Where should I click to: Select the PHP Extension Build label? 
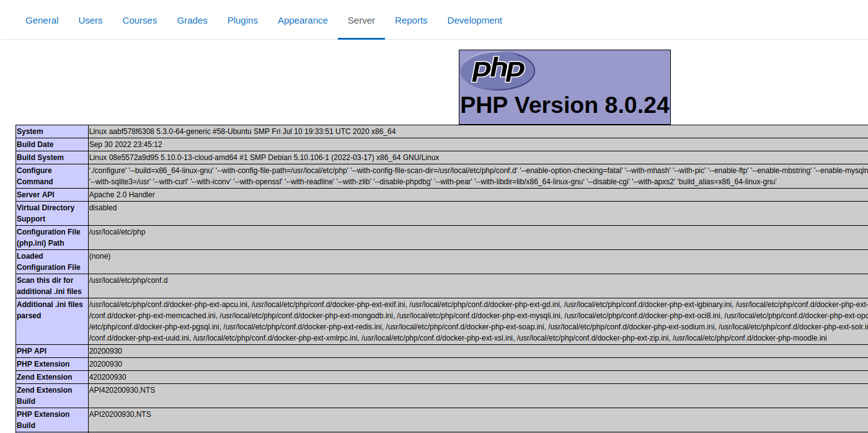pyautogui.click(x=52, y=420)
